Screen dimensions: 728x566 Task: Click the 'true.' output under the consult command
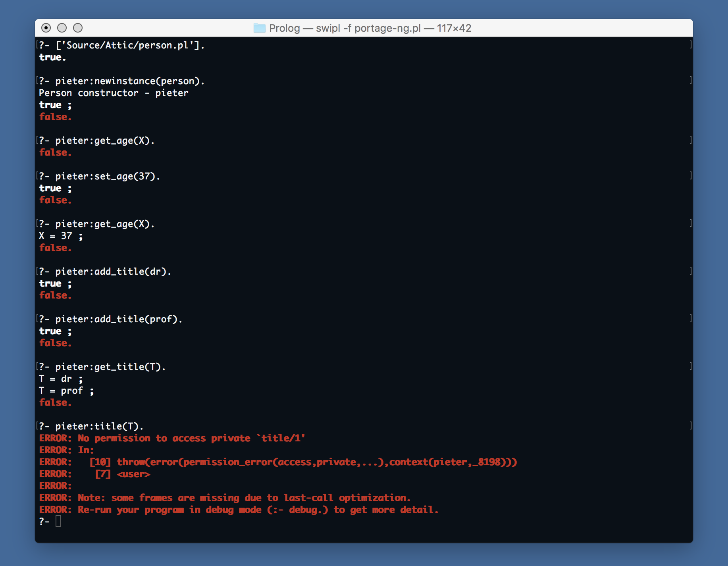coord(52,57)
